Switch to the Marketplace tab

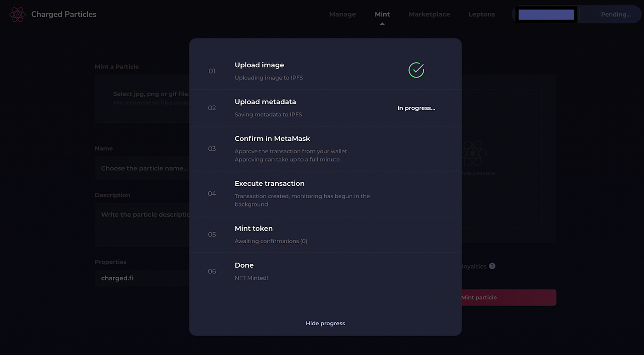coord(429,14)
